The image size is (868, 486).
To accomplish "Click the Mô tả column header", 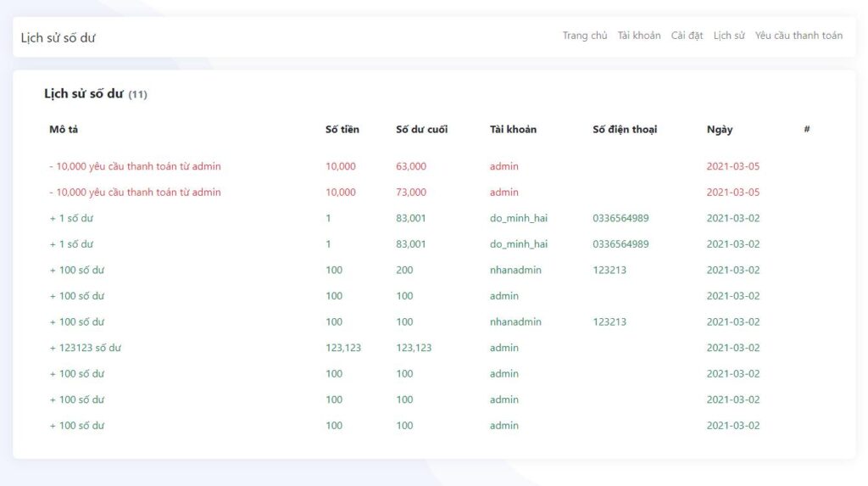I will [64, 130].
